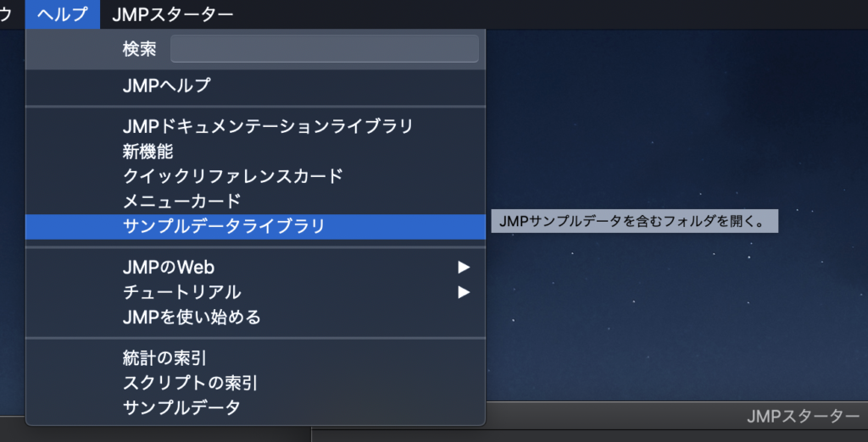Viewport: 868px width, 442px height.
Task: Click the 検索 search field
Action: pyautogui.click(x=325, y=49)
